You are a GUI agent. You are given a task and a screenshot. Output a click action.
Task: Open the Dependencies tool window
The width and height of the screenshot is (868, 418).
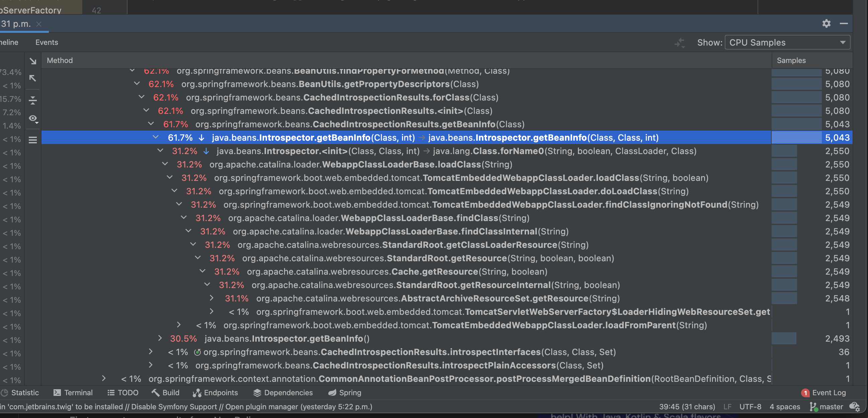click(x=283, y=393)
